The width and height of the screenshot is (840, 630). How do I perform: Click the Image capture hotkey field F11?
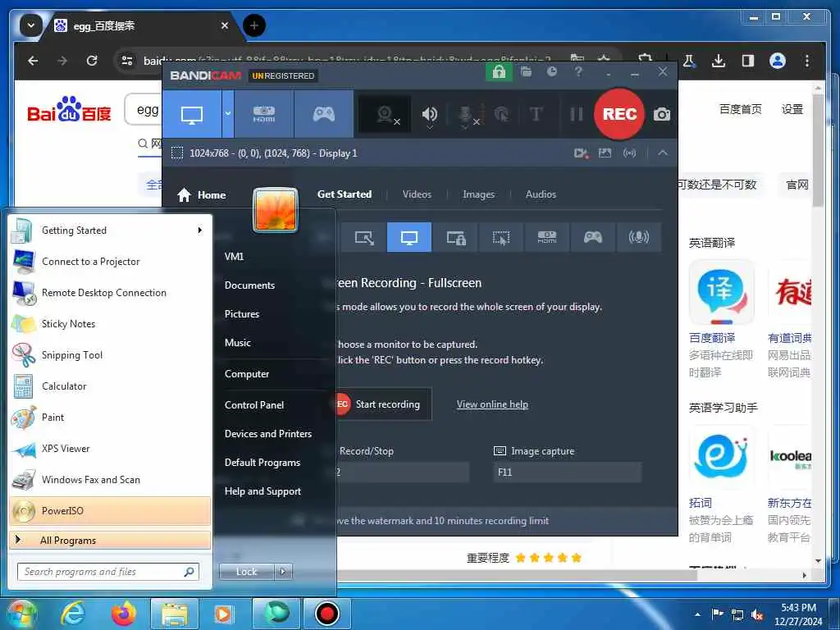coord(567,472)
